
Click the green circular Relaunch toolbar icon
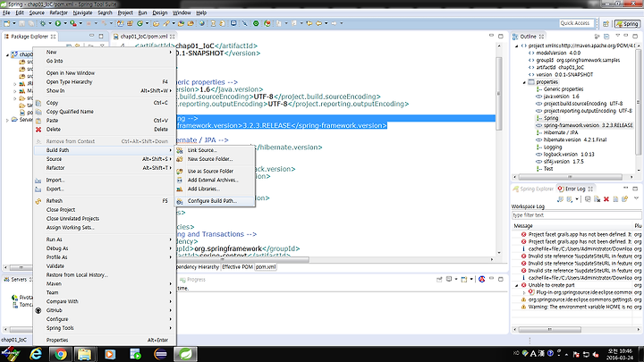click(256, 23)
